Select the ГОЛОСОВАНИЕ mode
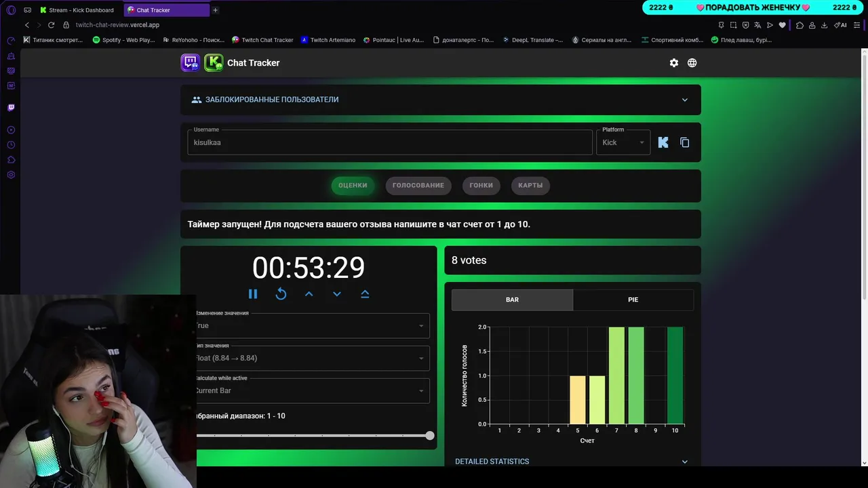 click(x=418, y=185)
